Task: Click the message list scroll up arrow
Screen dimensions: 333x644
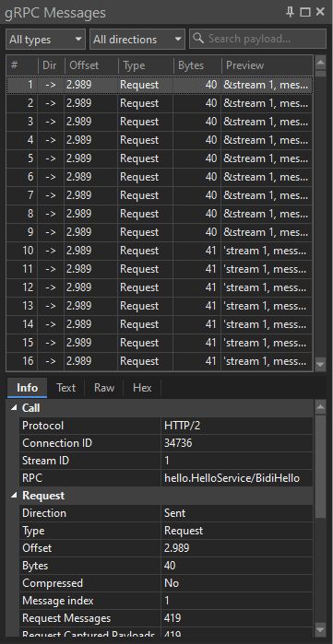Action: (320, 63)
